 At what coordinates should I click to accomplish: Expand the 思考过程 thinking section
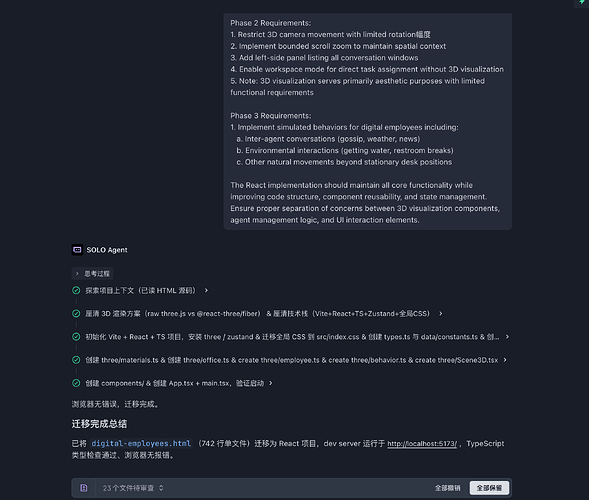(92, 273)
